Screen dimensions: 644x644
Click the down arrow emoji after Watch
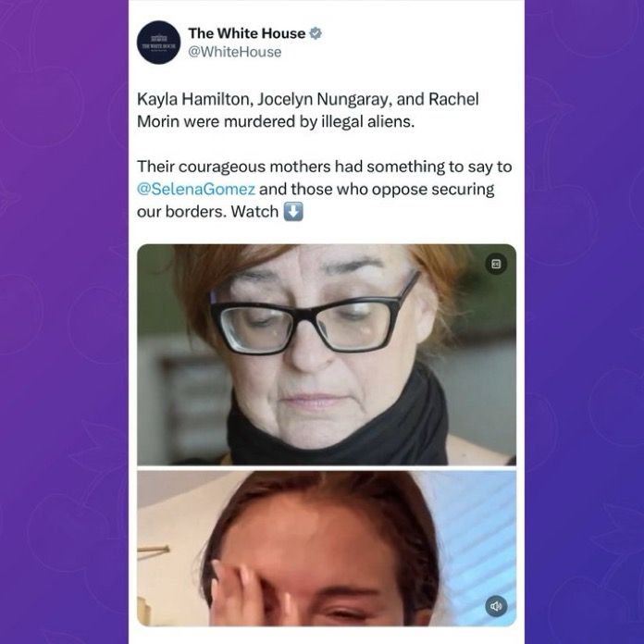(293, 212)
